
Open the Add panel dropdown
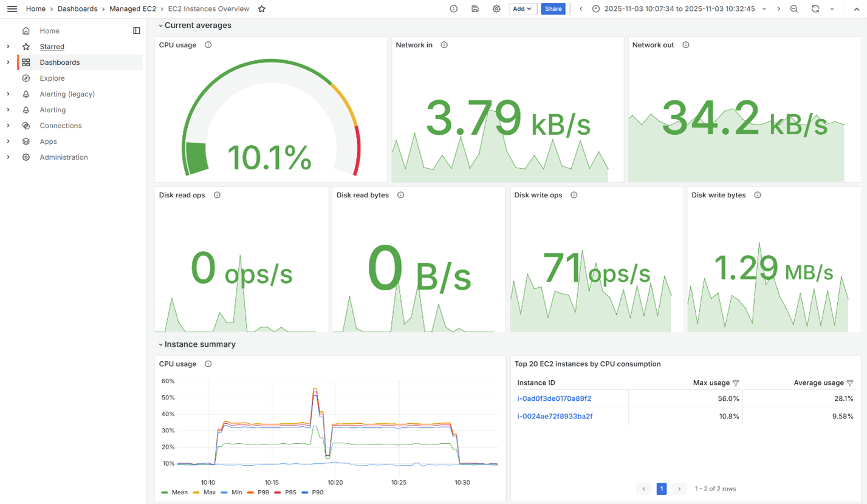(x=523, y=9)
